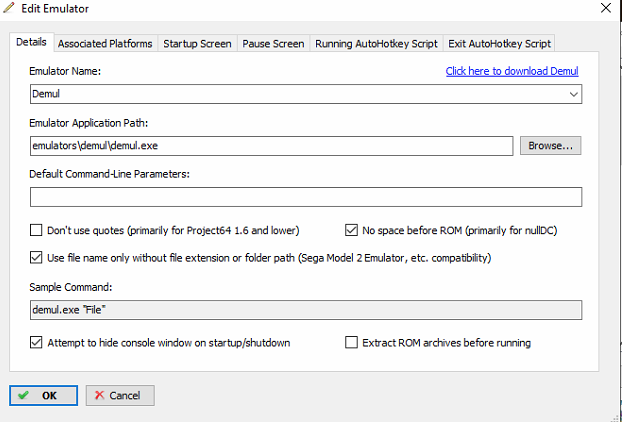The height and width of the screenshot is (422, 622).
Task: Open the Associated Platforms tab
Action: 105,44
